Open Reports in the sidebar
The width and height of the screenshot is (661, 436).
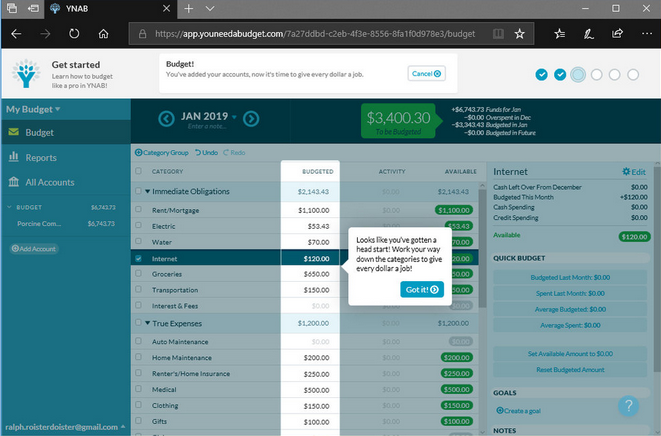click(65, 157)
